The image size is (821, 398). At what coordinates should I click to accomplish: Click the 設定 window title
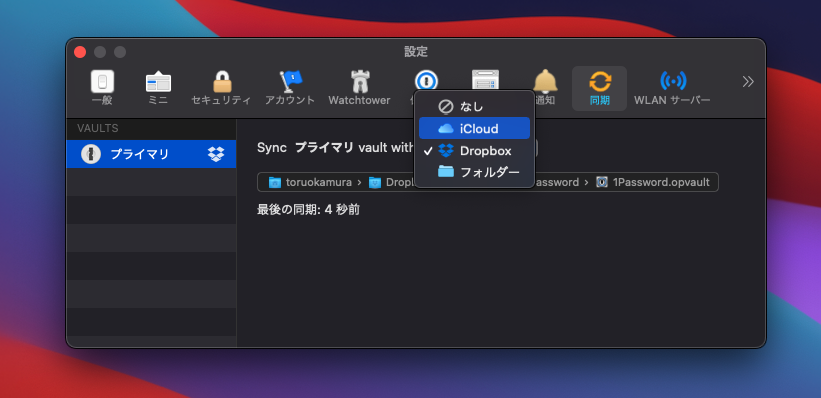(x=416, y=52)
